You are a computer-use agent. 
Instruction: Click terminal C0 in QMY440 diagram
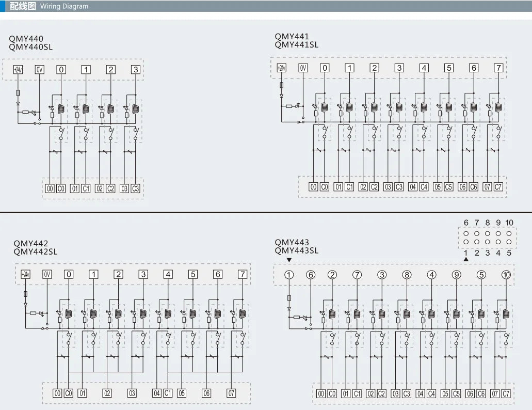click(61, 188)
